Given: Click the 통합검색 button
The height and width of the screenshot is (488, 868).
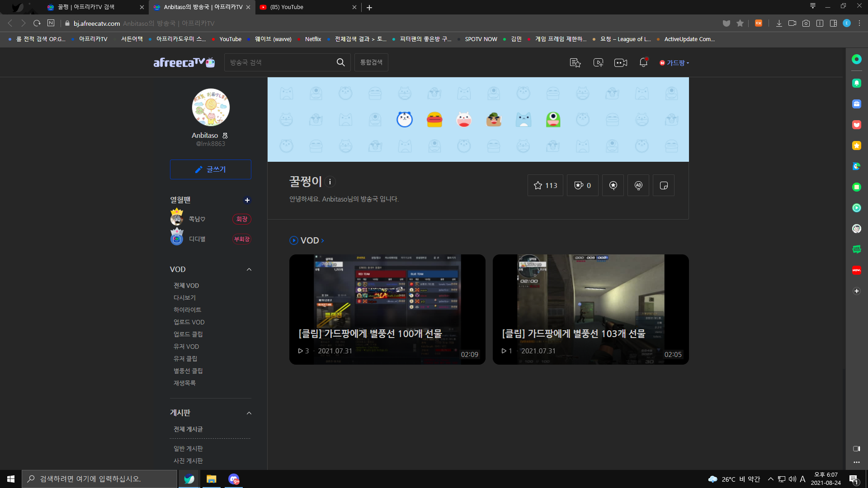Looking at the screenshot, I should (371, 62).
